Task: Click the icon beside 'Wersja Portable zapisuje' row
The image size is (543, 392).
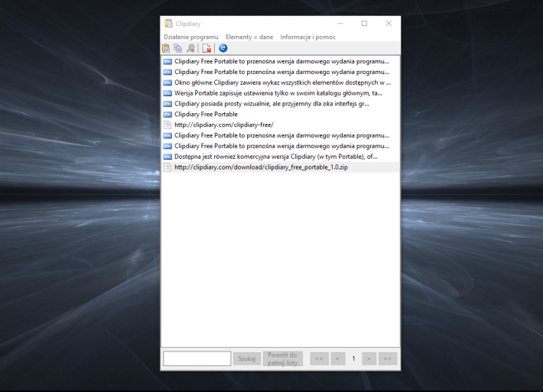Action: 167,93
